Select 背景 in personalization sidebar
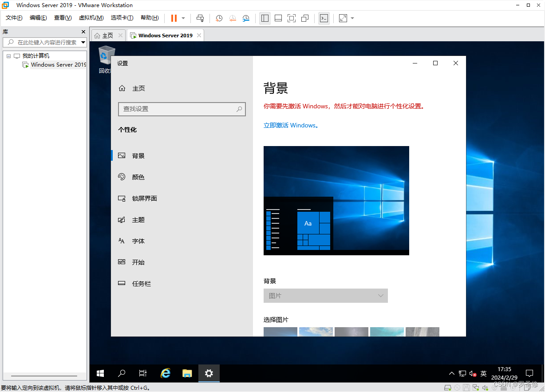The width and height of the screenshot is (545, 392). coord(182,156)
